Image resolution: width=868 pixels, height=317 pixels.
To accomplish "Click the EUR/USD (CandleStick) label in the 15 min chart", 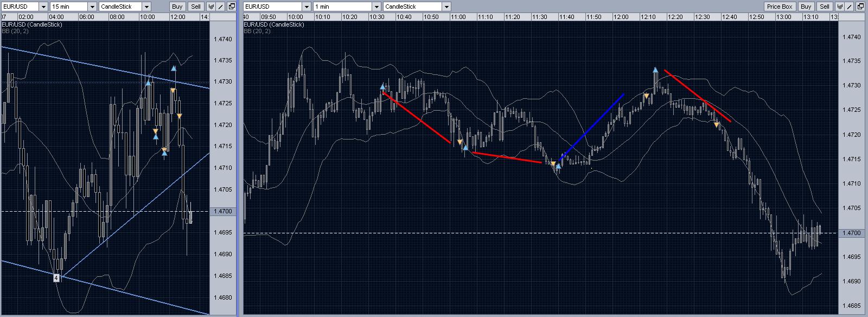I will point(32,24).
